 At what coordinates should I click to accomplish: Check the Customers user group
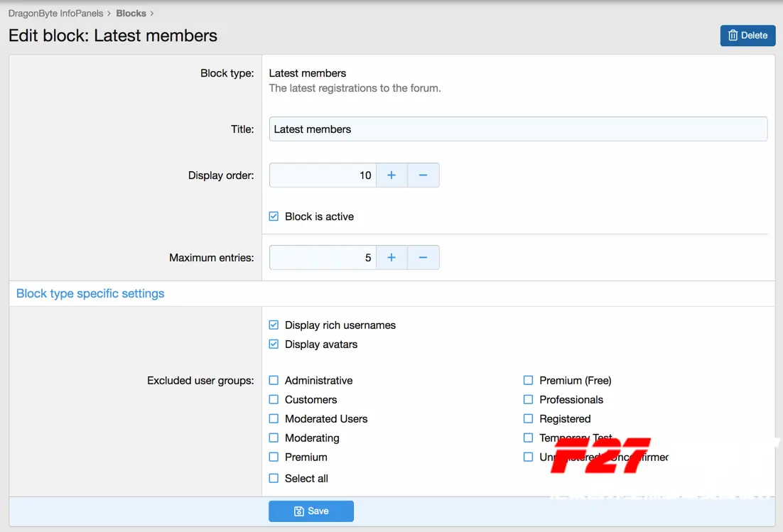[x=274, y=400]
